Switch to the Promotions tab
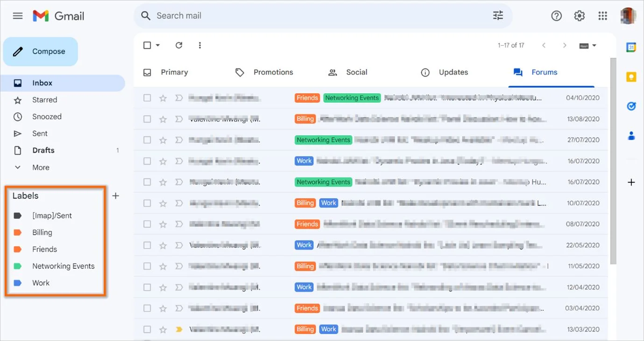Viewport: 644px width, 341px height. coord(273,72)
